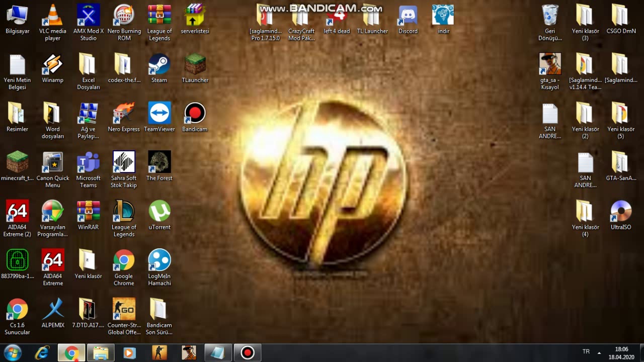644x362 pixels.
Task: Open the AIDA64 Extreme (2) icon
Action: tap(17, 218)
